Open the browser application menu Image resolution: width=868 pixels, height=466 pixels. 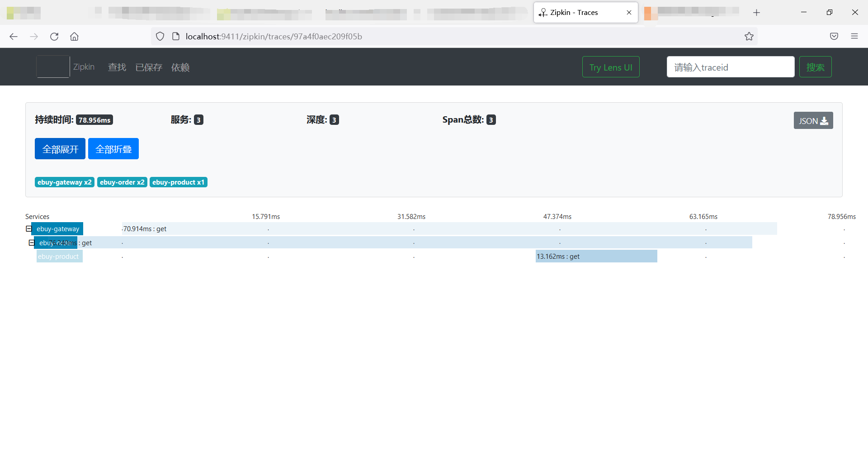coord(854,36)
